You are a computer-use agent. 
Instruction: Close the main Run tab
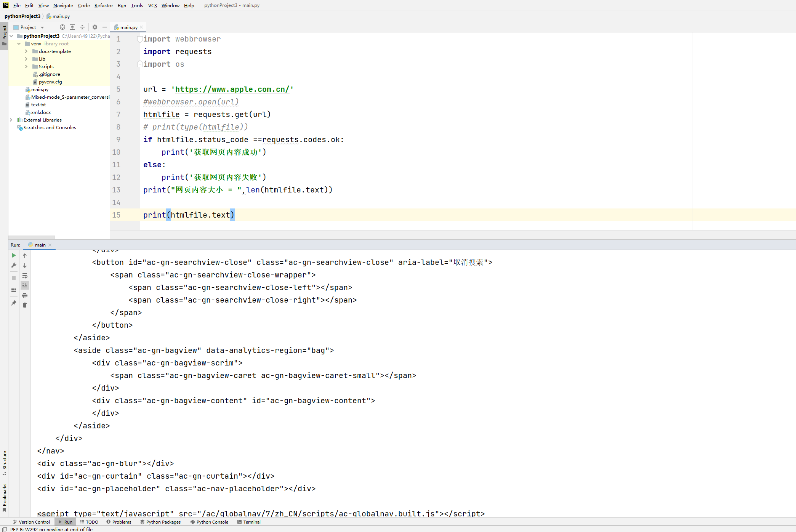50,245
